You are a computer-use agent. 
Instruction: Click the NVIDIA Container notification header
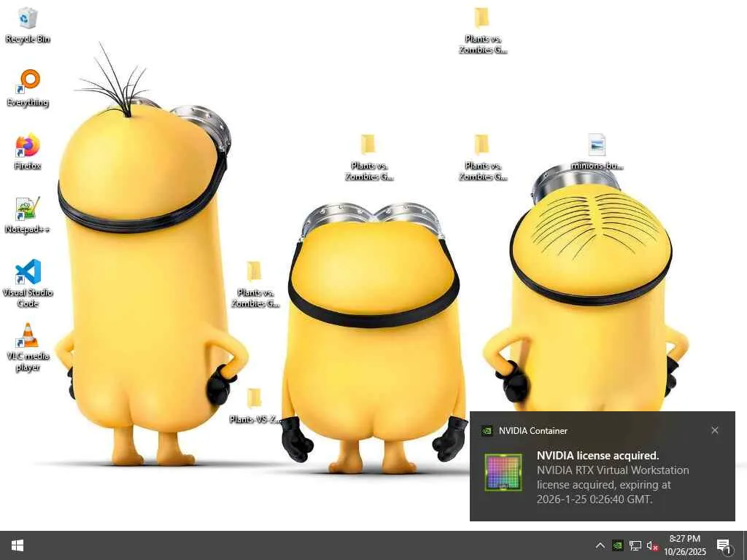tap(533, 431)
